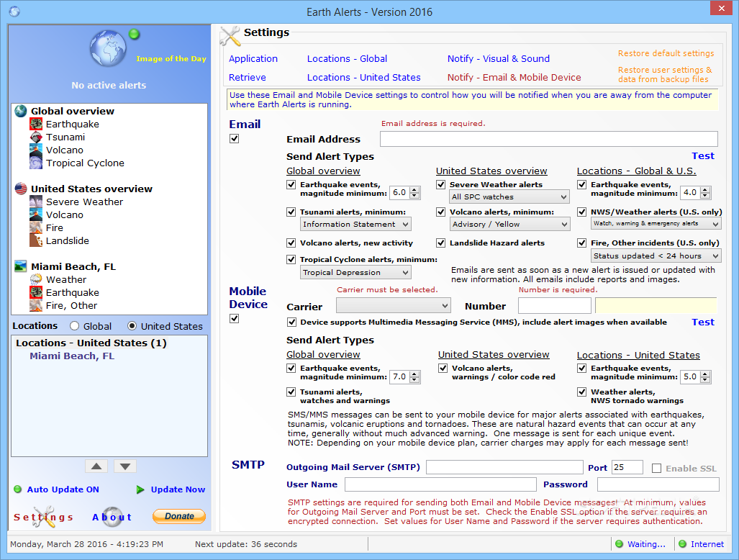Uncheck Email Severe Weather alerts
Screen dimensions: 739x560
click(x=440, y=184)
